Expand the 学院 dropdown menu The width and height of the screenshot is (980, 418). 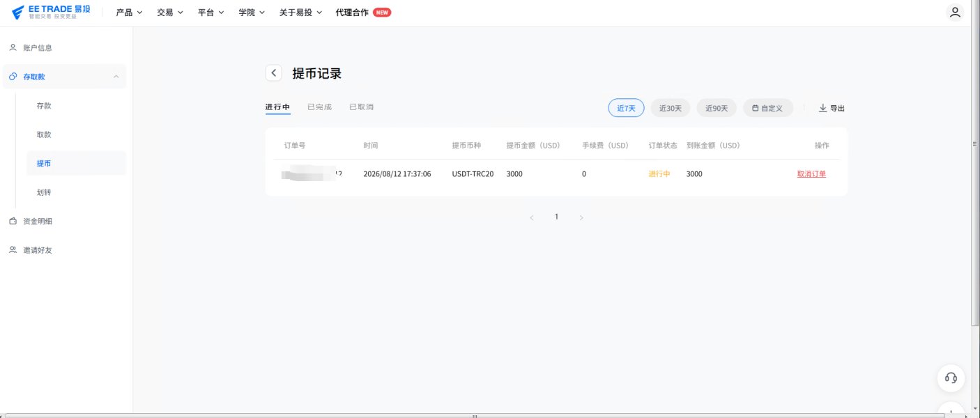252,12
